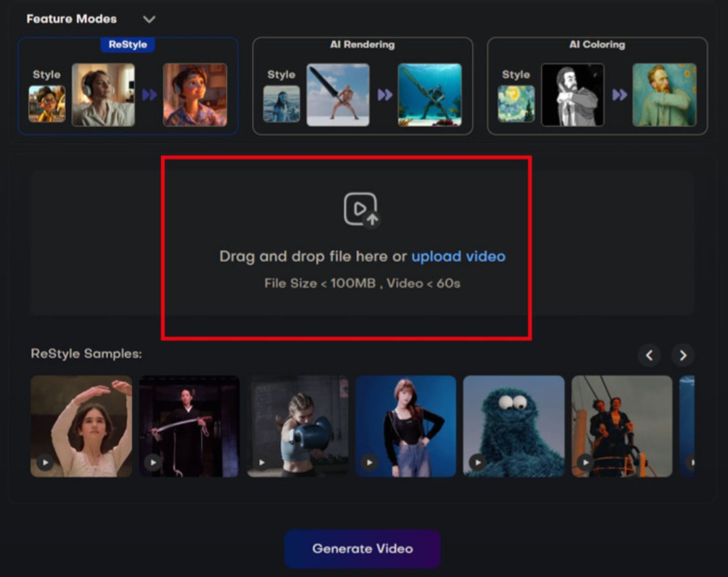This screenshot has width=728, height=577.
Task: Select the cartoon boy style thumbnail
Action: (x=47, y=104)
